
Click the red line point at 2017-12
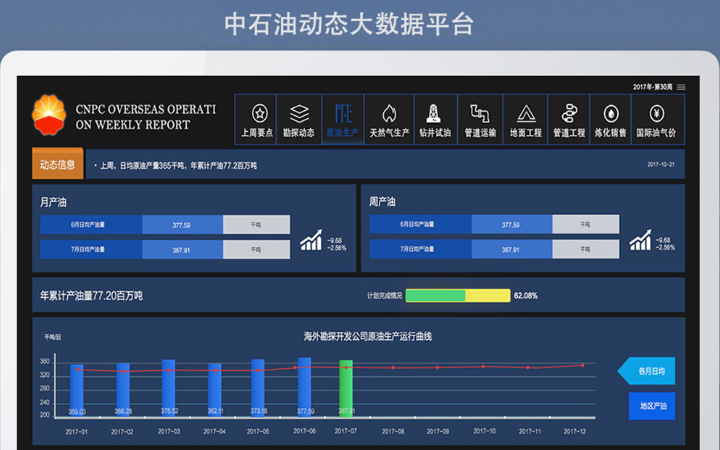(x=583, y=366)
